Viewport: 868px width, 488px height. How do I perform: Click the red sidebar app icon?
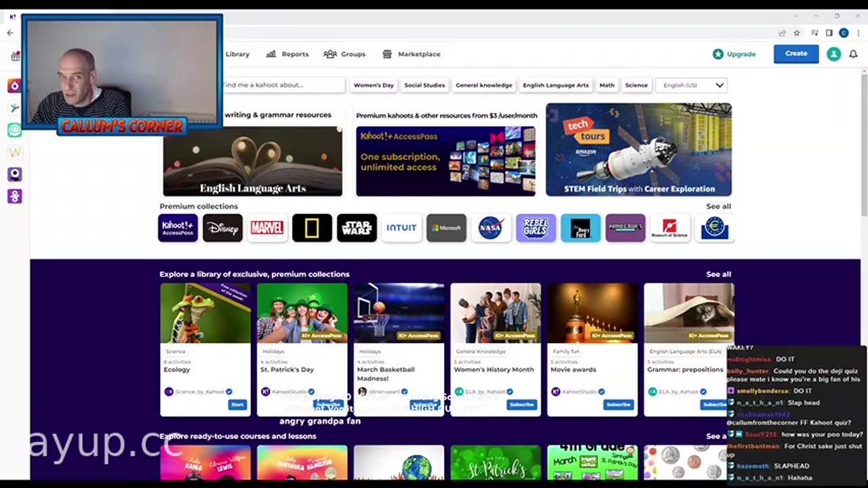pyautogui.click(x=15, y=86)
